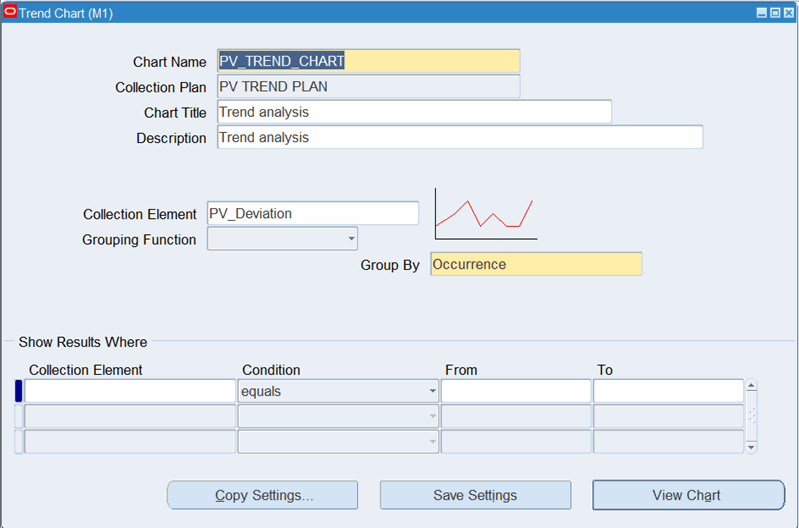This screenshot has height=528, width=799.
Task: Select the second row record indicator
Action: pos(19,416)
